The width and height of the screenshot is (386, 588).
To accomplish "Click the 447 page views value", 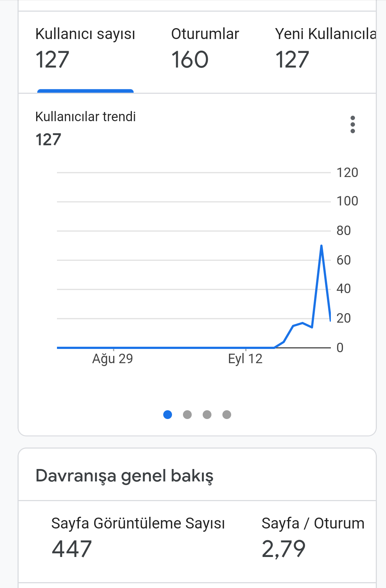I will 72,549.
